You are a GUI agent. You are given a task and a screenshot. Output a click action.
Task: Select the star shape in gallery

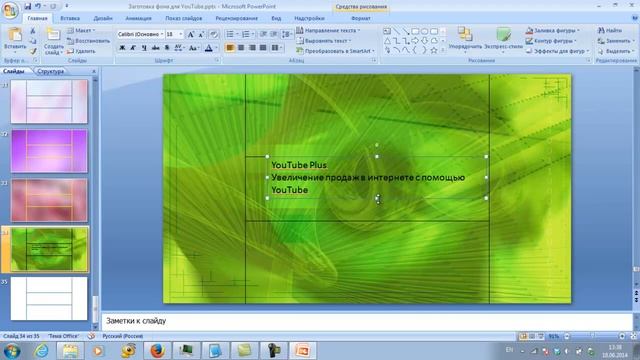[433, 50]
